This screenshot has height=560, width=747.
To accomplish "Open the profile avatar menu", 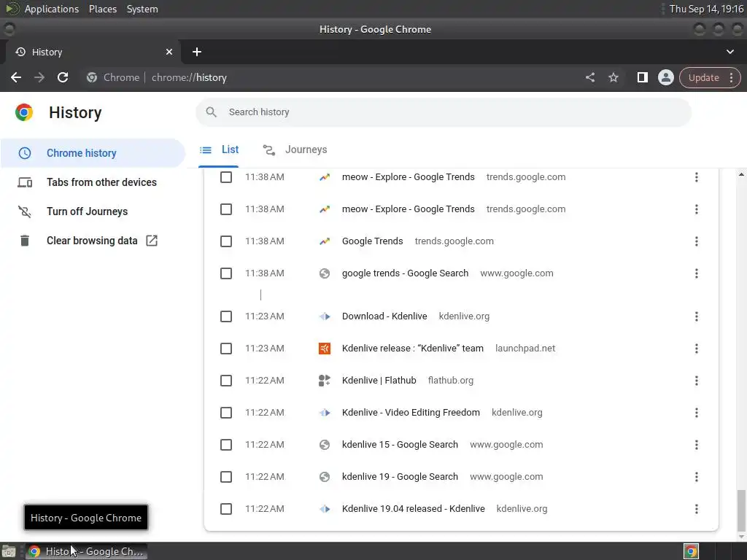I will pos(665,77).
